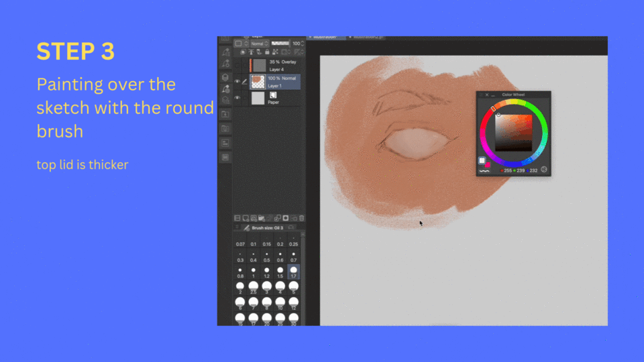Open the ruler visibility dropdown icon

point(299,52)
